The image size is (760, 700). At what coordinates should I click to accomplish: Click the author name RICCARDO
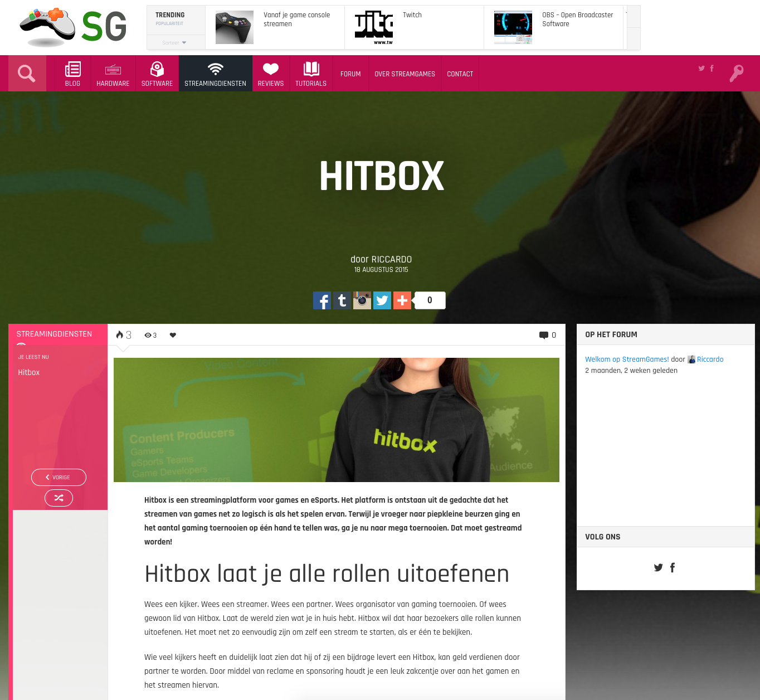point(392,259)
